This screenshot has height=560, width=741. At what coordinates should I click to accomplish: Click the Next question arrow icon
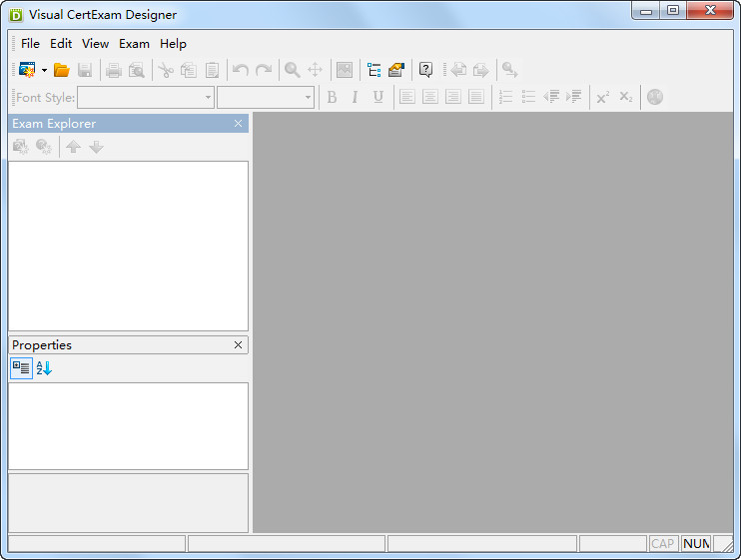tap(481, 70)
